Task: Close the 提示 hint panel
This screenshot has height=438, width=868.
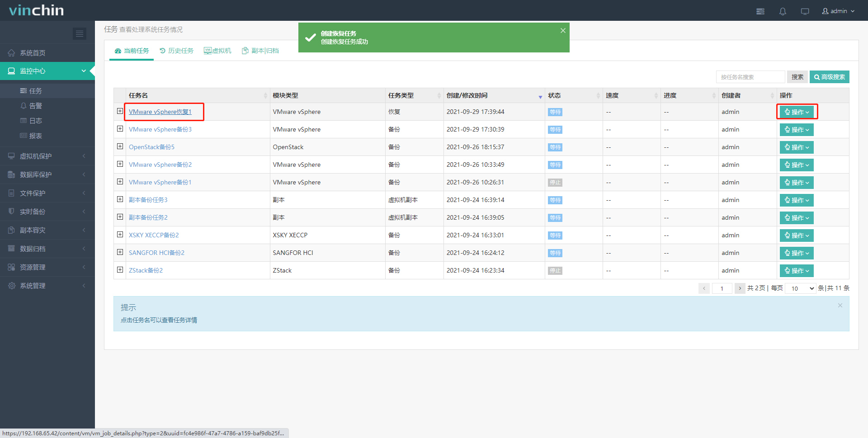Action: (840, 306)
